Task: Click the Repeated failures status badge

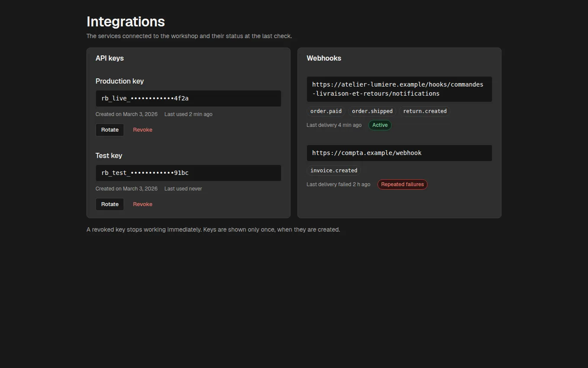Action: [403, 184]
